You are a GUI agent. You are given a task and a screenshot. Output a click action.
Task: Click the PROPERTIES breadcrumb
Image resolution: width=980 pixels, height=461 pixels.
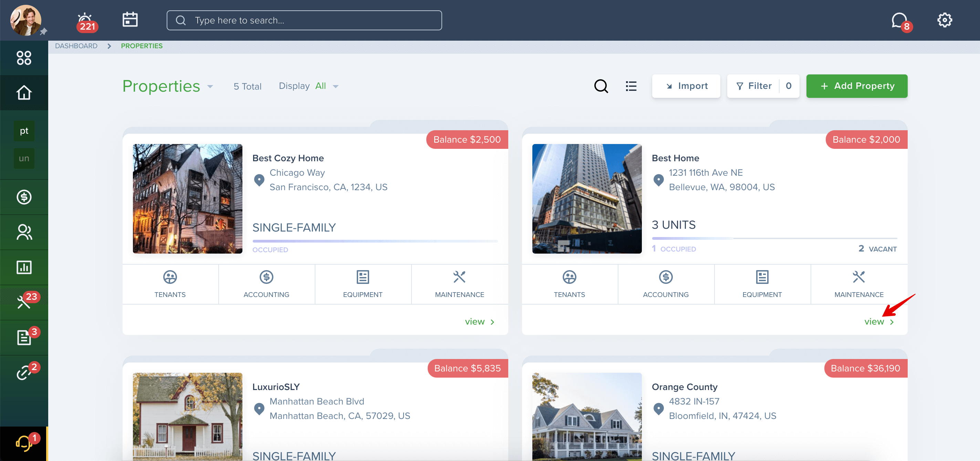point(142,46)
